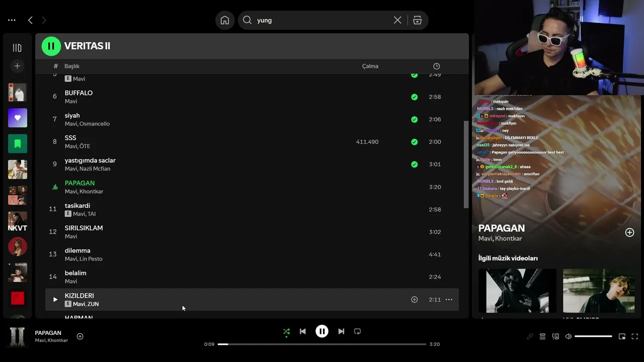
Task: Open the solid red cover in sidebar
Action: pyautogui.click(x=18, y=298)
